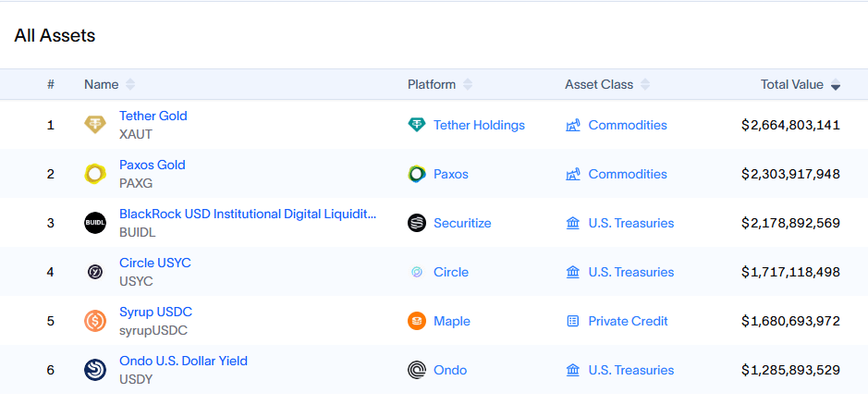Viewport: 868px width, 405px height.
Task: Click the Asset Class column header label
Action: pos(599,85)
